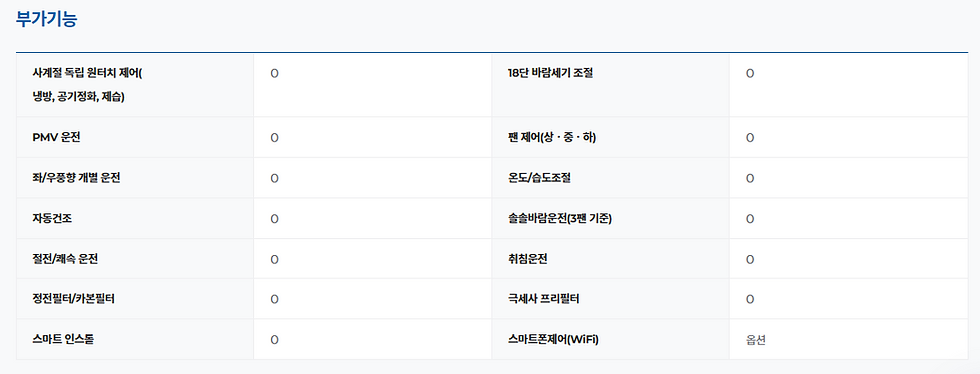Click the 취침운전 row label
The height and width of the screenshot is (374, 980).
click(x=528, y=259)
